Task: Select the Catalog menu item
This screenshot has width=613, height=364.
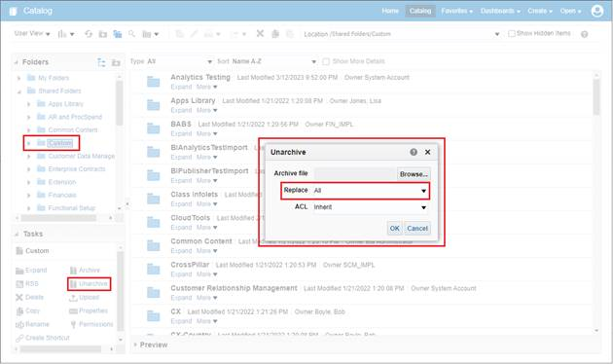Action: pos(420,11)
